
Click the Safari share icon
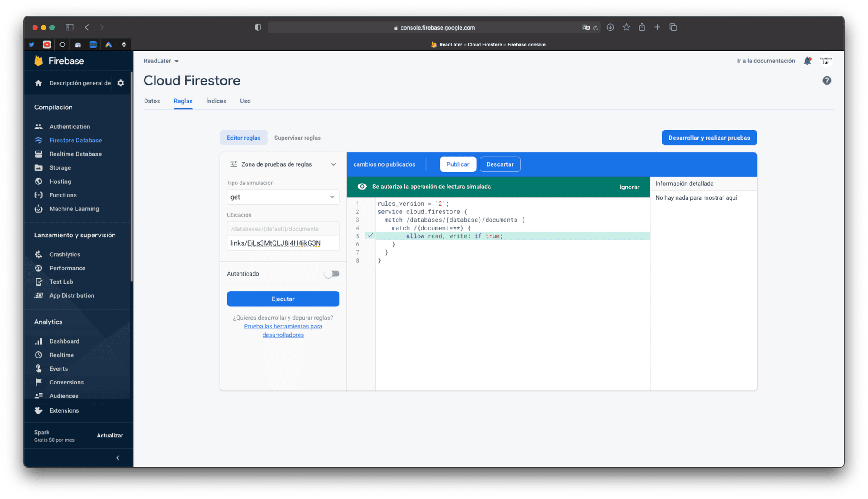tap(642, 27)
